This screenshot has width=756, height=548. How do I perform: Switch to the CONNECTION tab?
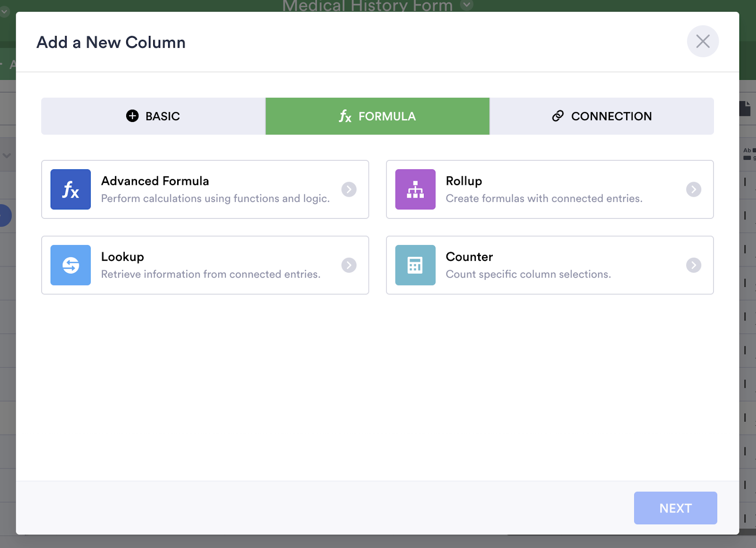pyautogui.click(x=601, y=116)
